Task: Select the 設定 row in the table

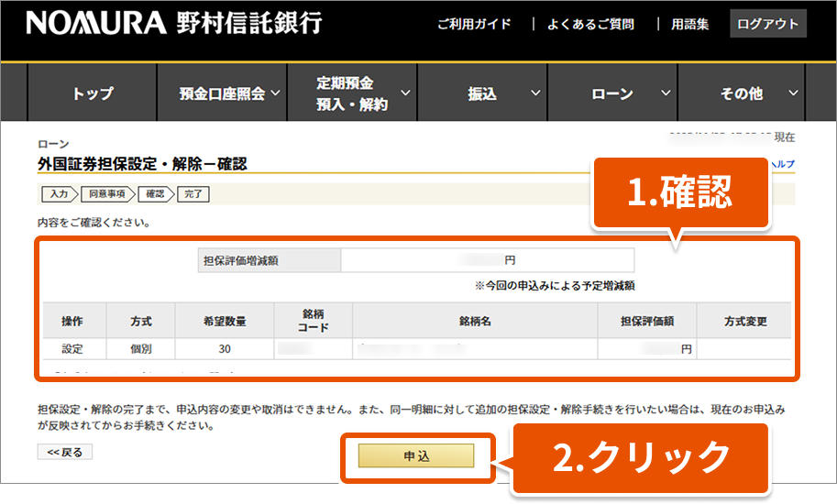Action: click(72, 349)
